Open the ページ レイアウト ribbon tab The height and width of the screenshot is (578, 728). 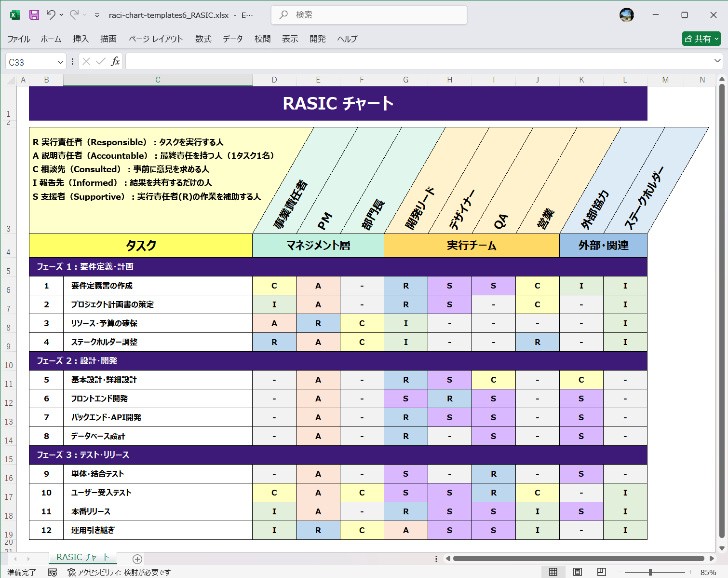pyautogui.click(x=156, y=39)
